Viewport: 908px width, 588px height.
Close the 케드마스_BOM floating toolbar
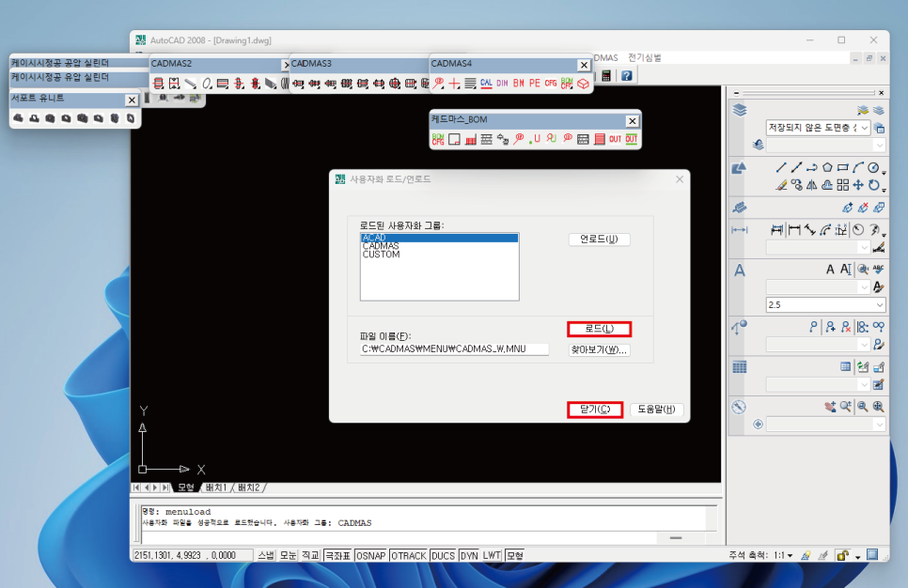click(x=633, y=121)
